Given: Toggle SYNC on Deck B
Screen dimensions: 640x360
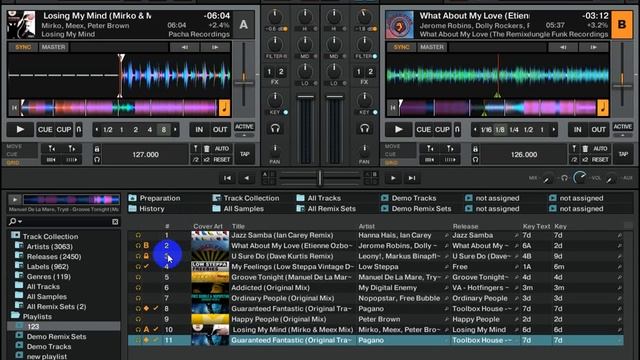Looking at the screenshot, I should 402,47.
